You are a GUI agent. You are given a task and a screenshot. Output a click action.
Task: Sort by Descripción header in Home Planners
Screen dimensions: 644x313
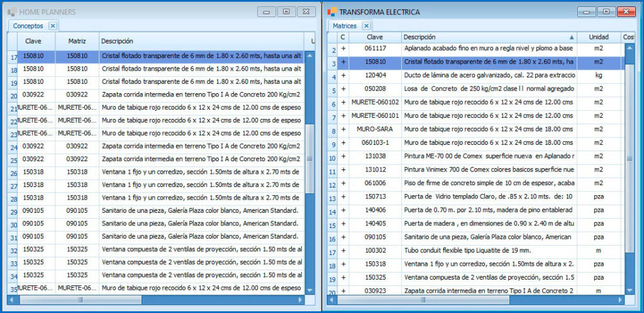pyautogui.click(x=201, y=41)
